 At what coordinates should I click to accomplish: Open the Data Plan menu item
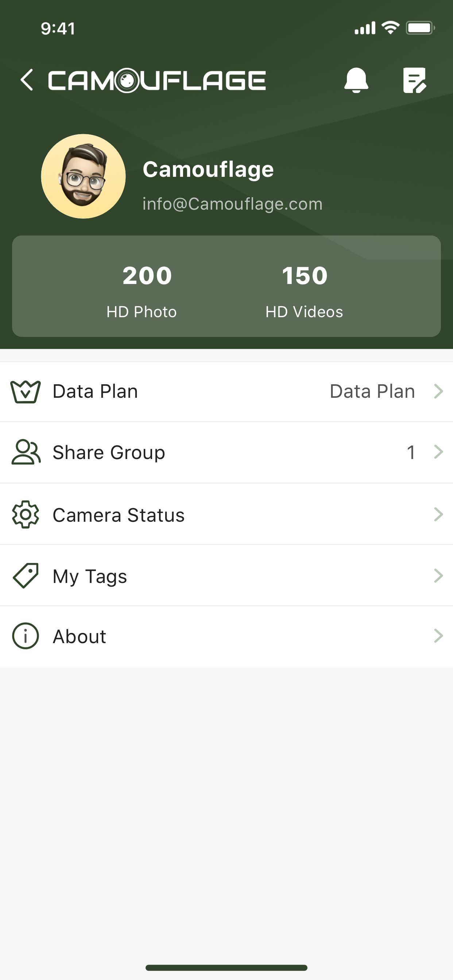226,392
